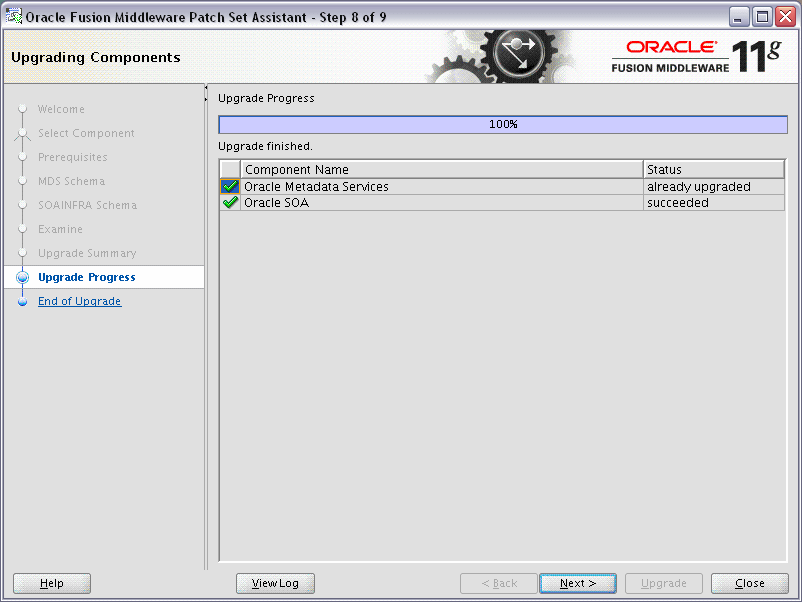Screen dimensions: 802x602
Task: Click the 'already upgraded' status cell
Action: (x=714, y=187)
